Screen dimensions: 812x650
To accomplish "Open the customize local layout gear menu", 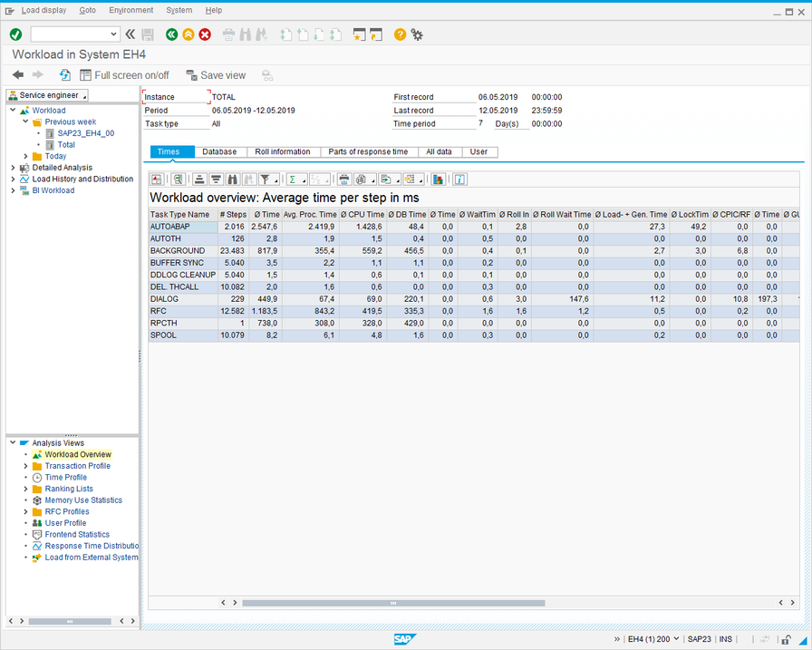I will [417, 33].
